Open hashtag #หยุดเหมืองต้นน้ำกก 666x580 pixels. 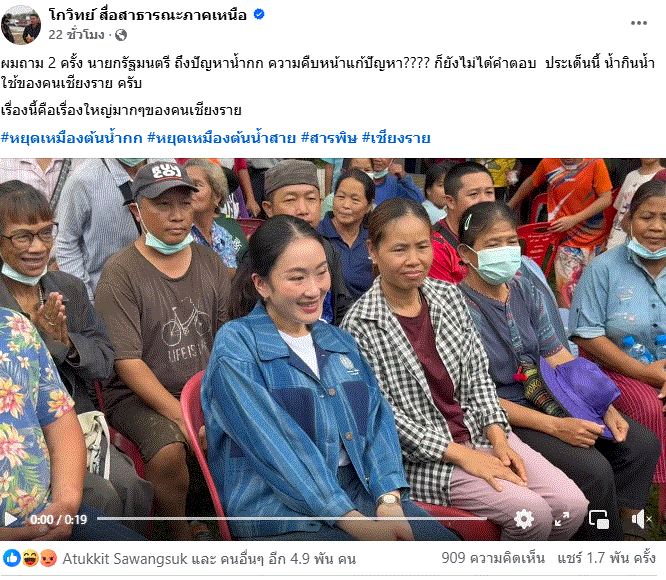pyautogui.click(x=71, y=138)
